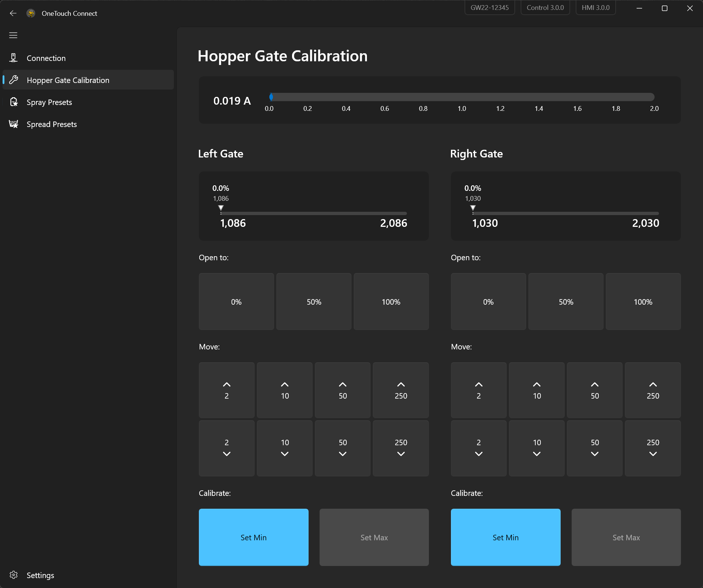This screenshot has height=588, width=703.
Task: Click the Spread Presets icon
Action: (14, 124)
